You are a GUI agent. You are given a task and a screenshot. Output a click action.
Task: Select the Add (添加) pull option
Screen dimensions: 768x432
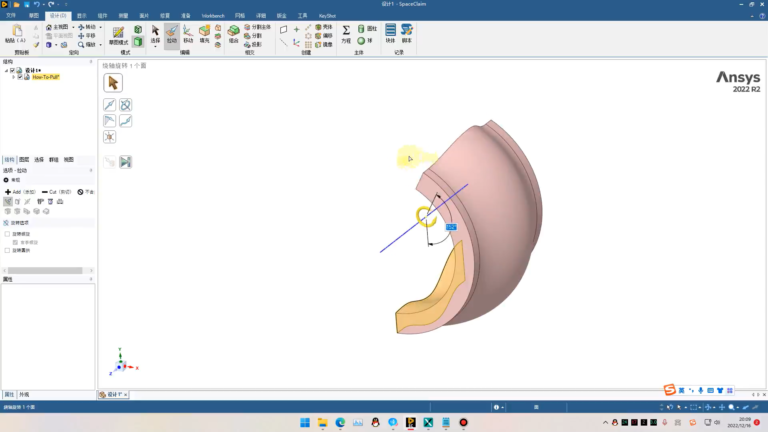coord(20,192)
